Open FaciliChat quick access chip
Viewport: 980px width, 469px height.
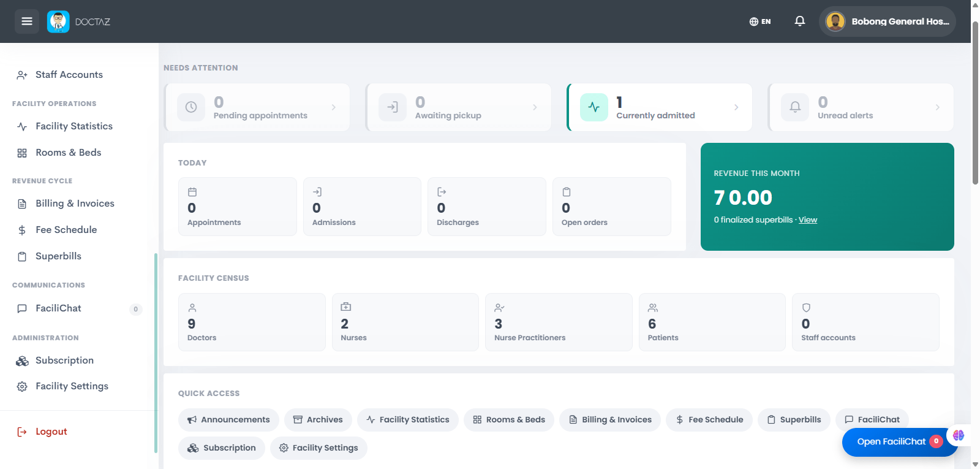[872, 420]
